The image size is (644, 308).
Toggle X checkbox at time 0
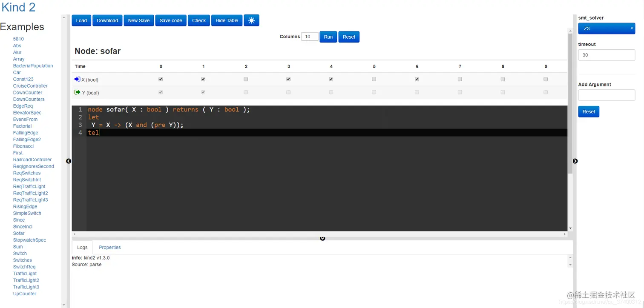click(x=161, y=79)
